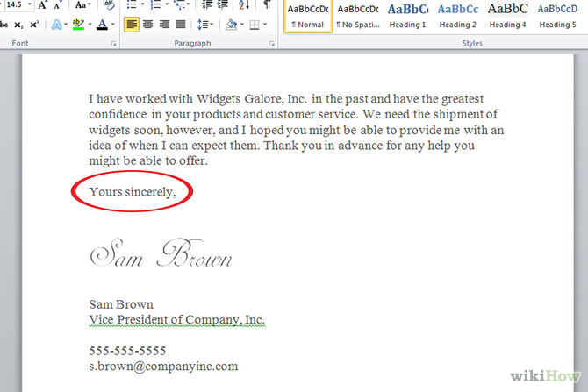This screenshot has width=588, height=392.
Task: Toggle Show/Hide paragraph marks
Action: pos(267,5)
